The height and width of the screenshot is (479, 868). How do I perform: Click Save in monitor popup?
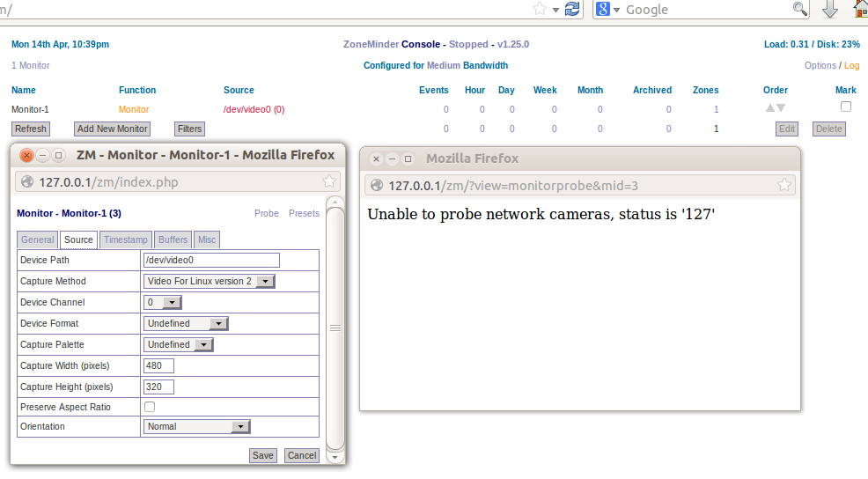263,456
